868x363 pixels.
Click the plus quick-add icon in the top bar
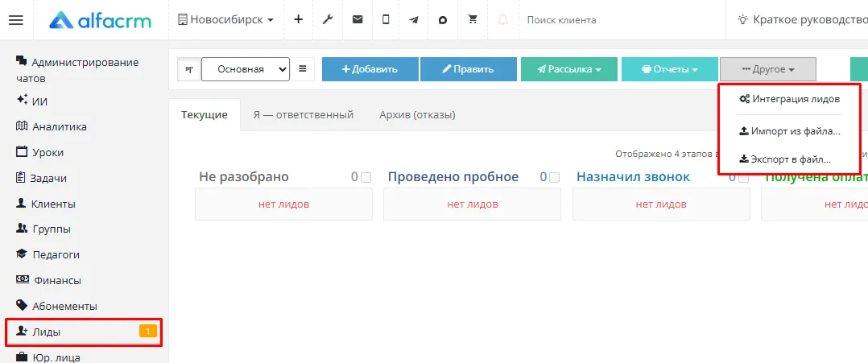[299, 20]
